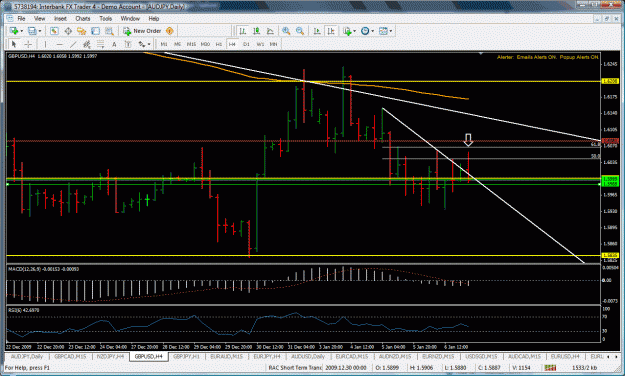Open the Strategy Tester icon
The image size is (625, 376).
tap(109, 31)
